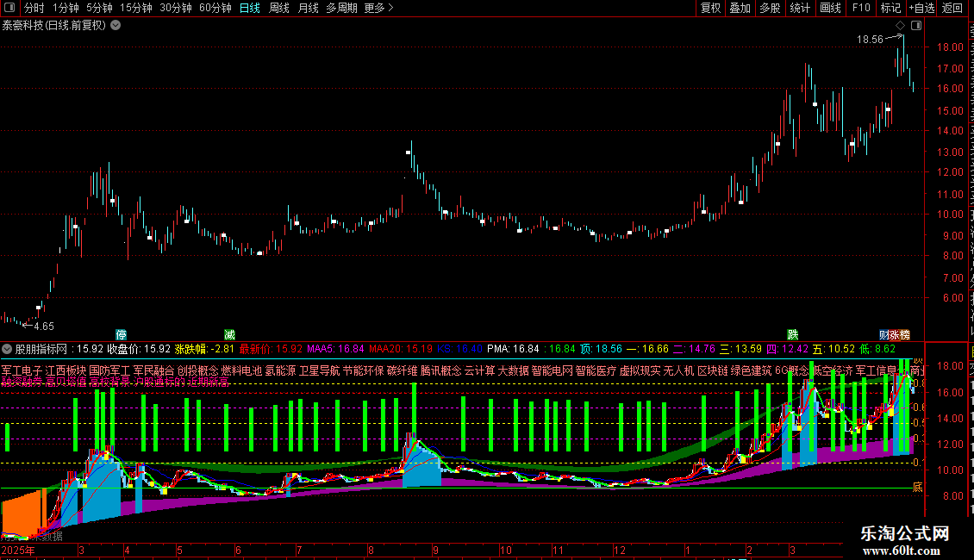
Task: Click the 跌 event marker
Action: click(793, 335)
